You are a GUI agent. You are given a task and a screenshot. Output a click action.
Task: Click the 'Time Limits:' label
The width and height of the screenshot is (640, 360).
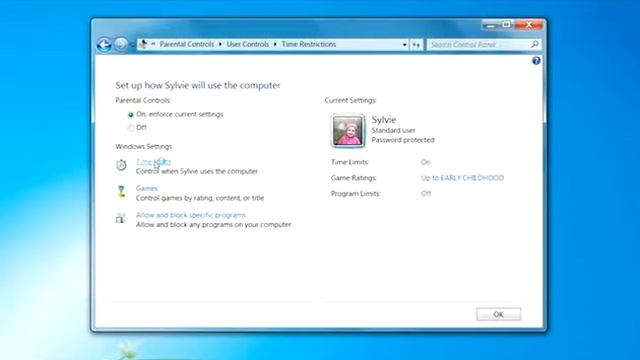click(350, 162)
